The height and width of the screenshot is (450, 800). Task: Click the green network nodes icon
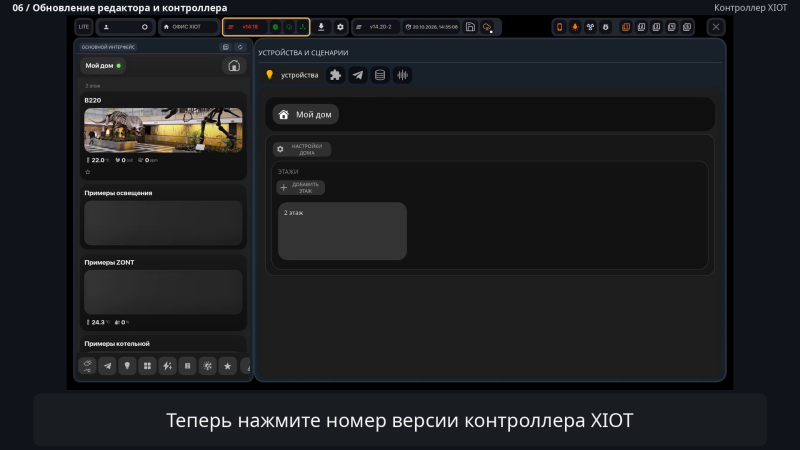coord(303,27)
